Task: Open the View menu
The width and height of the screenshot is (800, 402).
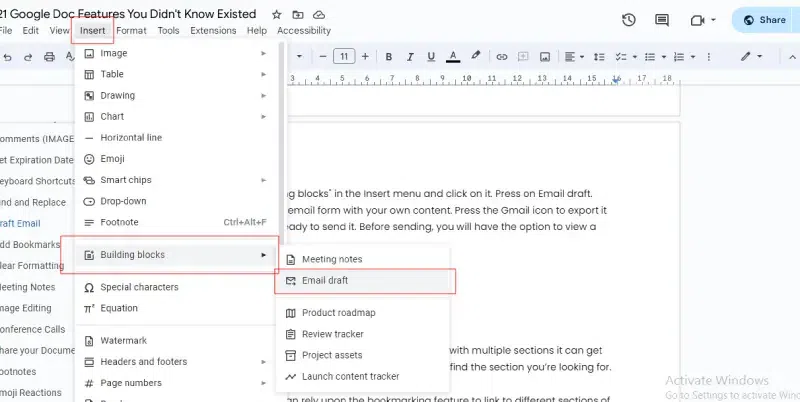Action: click(x=59, y=31)
